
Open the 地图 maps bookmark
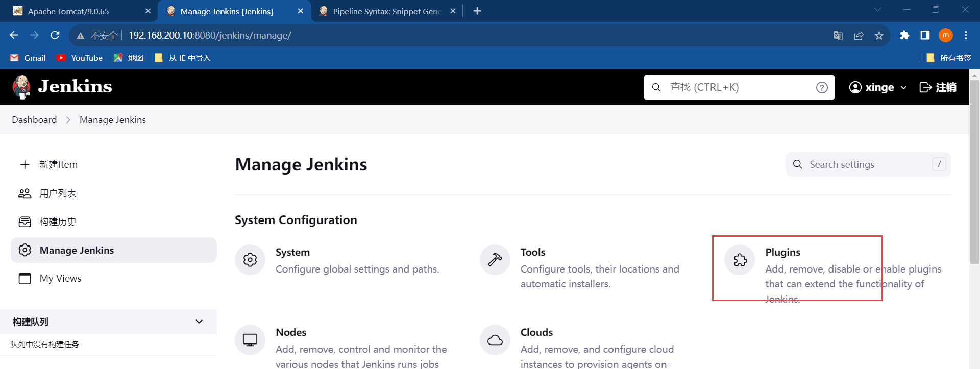(129, 58)
